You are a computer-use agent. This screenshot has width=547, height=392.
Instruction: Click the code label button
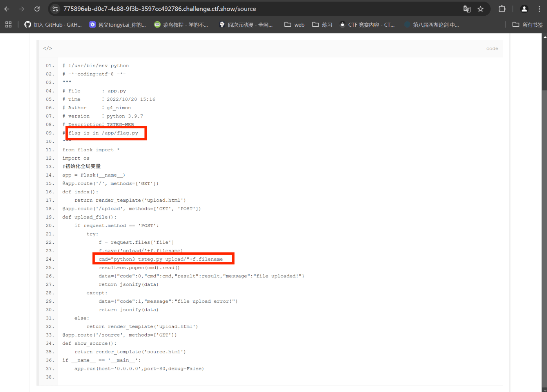point(492,49)
